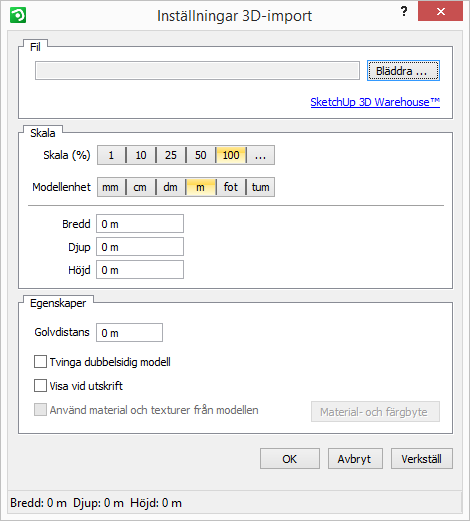Select the 50 percent scale option
This screenshot has height=521, width=470.
click(x=201, y=155)
